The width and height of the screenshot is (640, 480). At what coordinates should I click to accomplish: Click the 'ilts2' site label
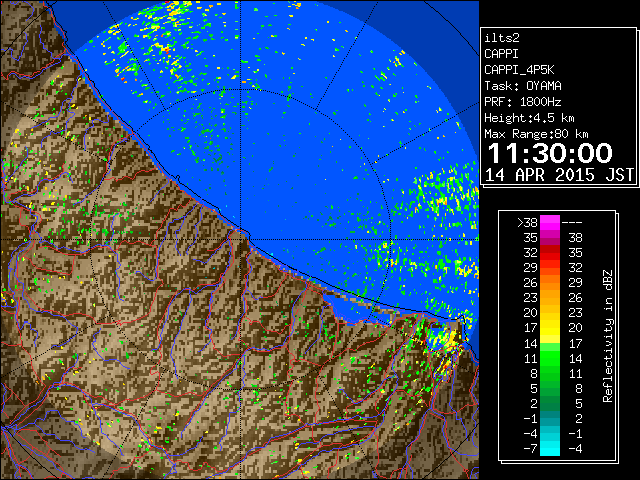pyautogui.click(x=502, y=38)
